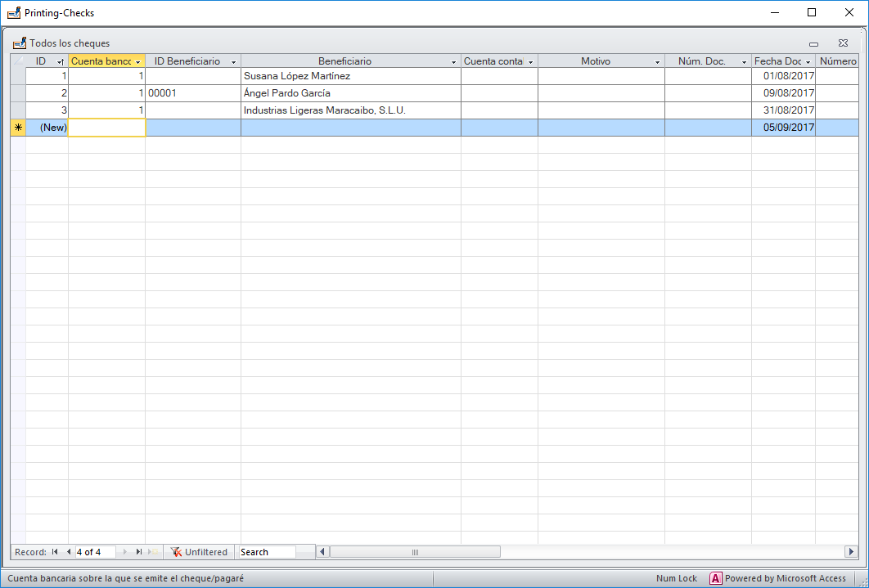869x588 pixels.
Task: Close the Todos los cheques subwindow
Action: click(x=843, y=43)
